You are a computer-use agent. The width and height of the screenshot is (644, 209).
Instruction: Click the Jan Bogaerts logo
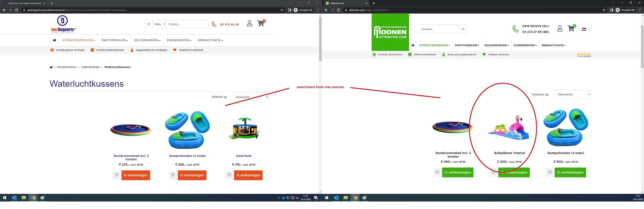(63, 24)
